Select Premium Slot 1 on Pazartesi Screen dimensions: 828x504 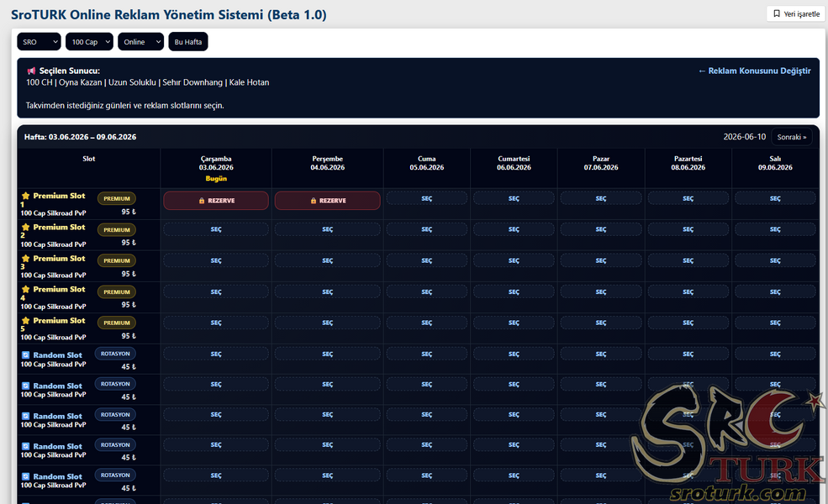(x=688, y=198)
